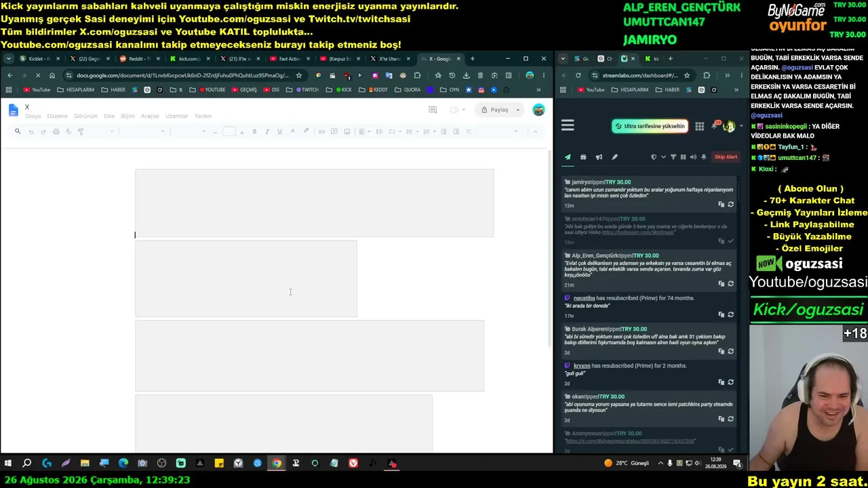Viewport: 868px width, 488px height.
Task: Click the print icon in Docs toolbar
Action: [x=56, y=131]
